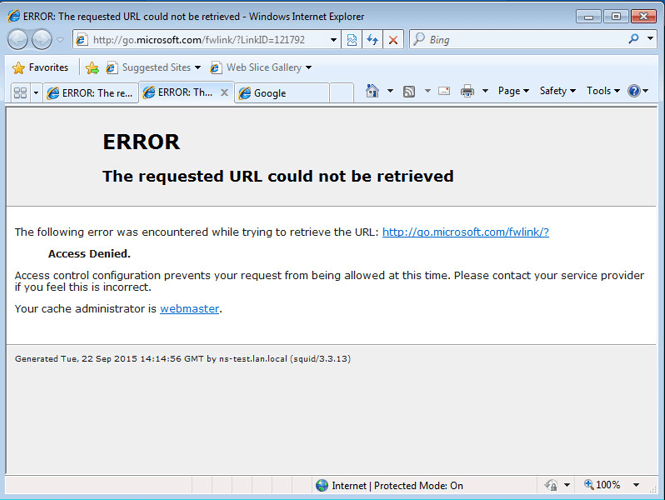Open the go.microsoft.com/fwlink link
The image size is (665, 500).
pos(466,232)
